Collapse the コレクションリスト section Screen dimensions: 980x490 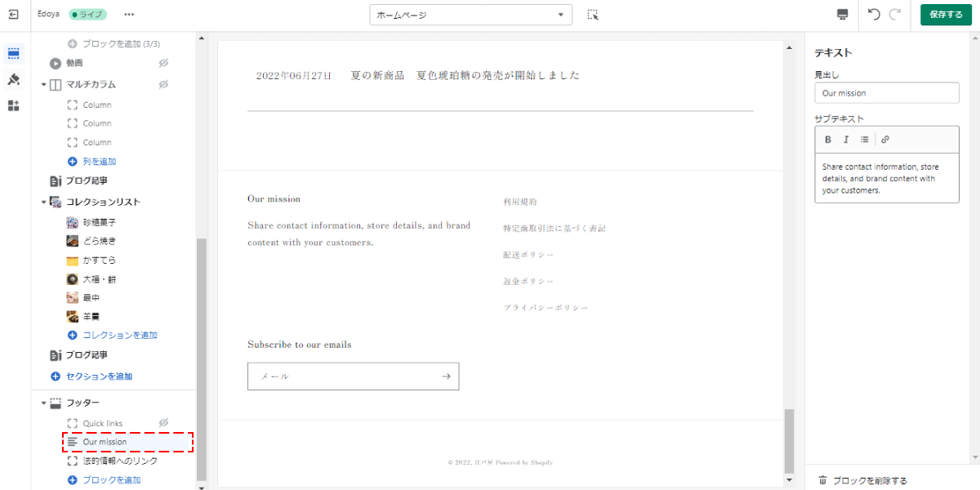43,202
